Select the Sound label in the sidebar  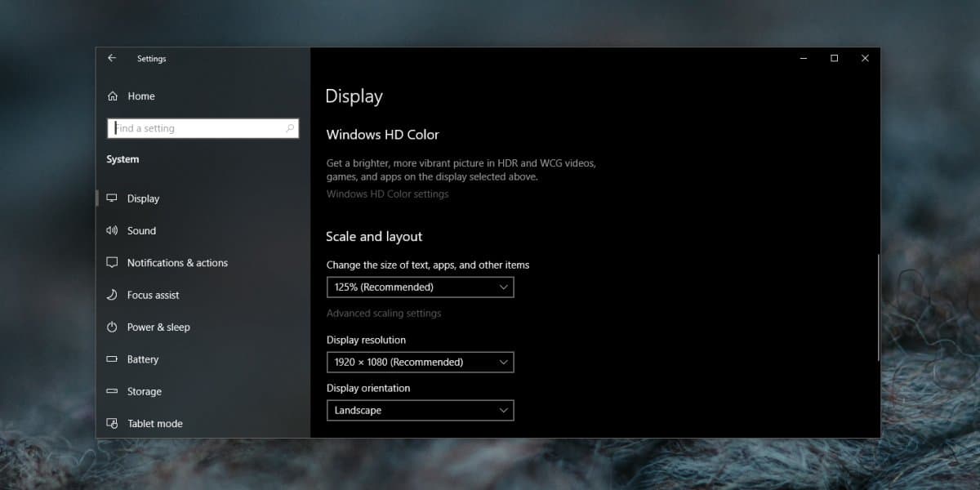(x=141, y=231)
